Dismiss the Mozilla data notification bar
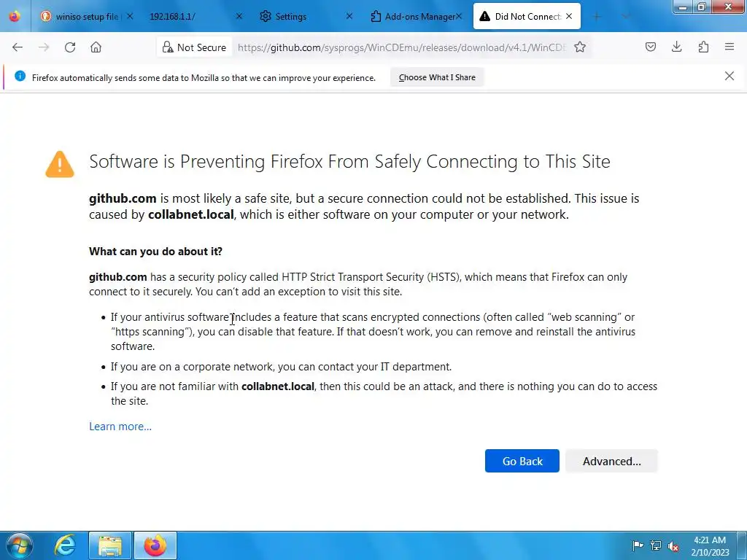This screenshot has height=560, width=747. (729, 76)
